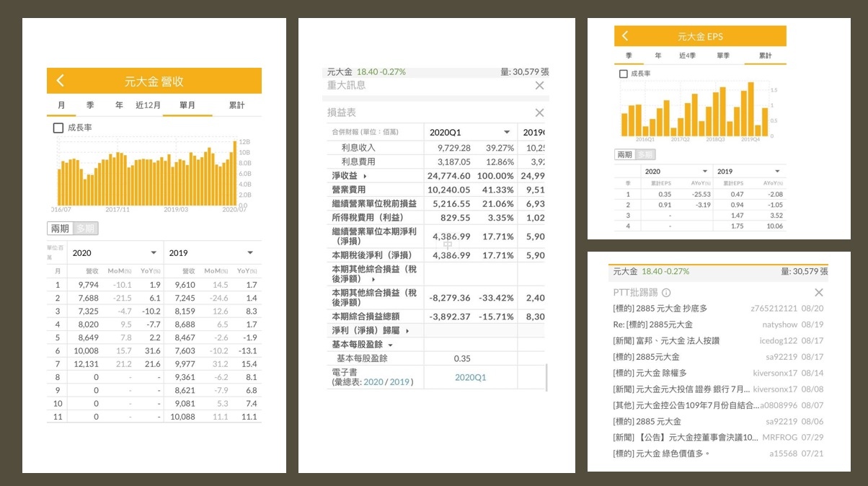Enable 成長率 checkbox in the EPS panel

click(x=624, y=74)
